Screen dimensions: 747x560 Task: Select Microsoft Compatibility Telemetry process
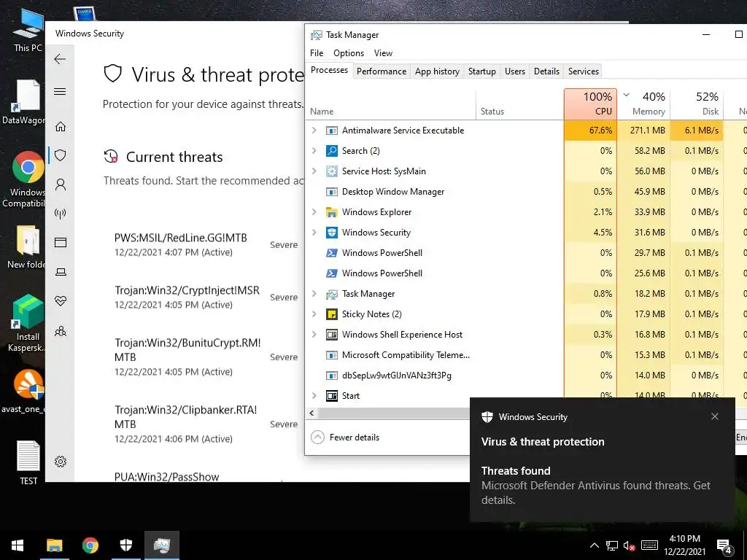pos(526,355)
